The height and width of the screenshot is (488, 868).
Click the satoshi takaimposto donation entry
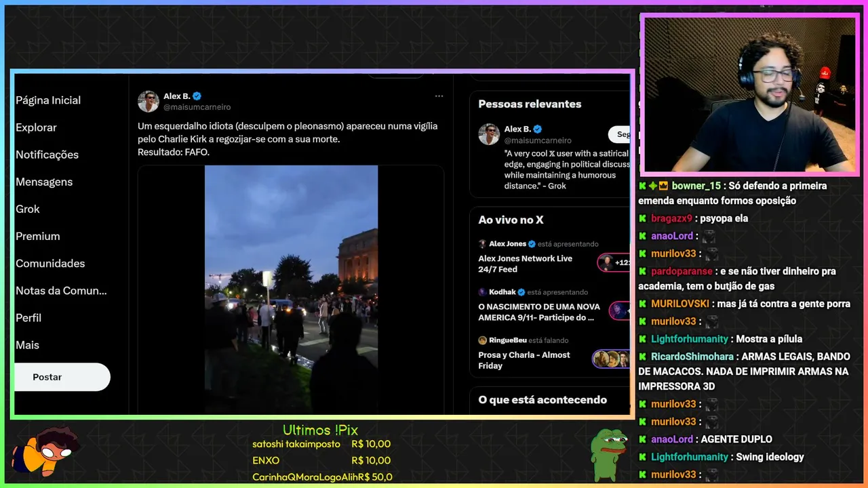coord(321,444)
